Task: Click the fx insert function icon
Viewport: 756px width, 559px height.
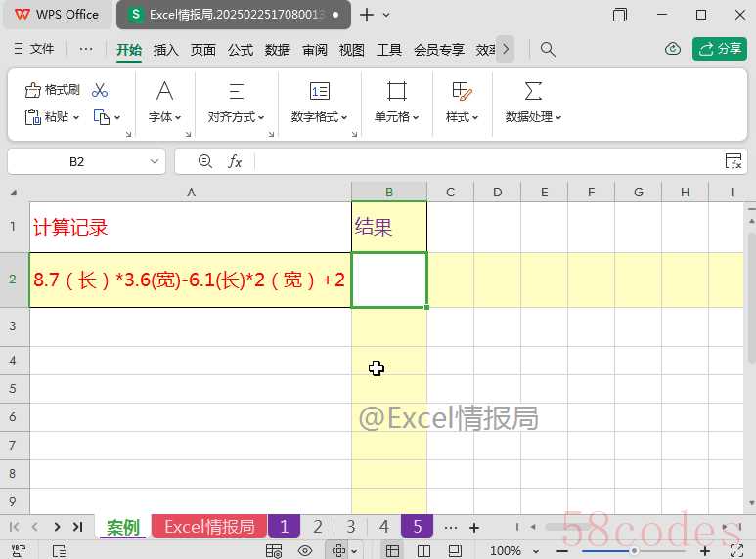Action: coord(235,161)
